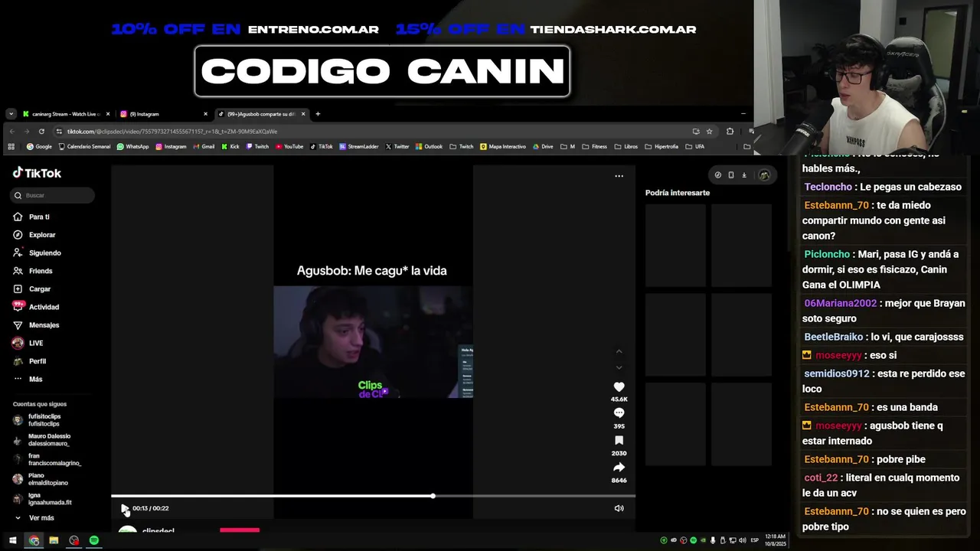This screenshot has height=551, width=980.
Task: Open the YouTube bookmark
Action: [x=289, y=146]
